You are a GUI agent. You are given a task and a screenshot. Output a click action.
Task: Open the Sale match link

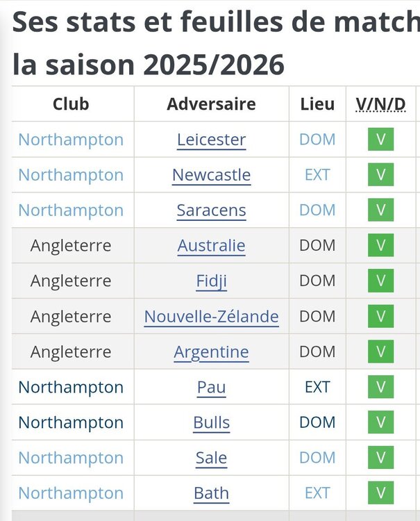click(x=211, y=458)
